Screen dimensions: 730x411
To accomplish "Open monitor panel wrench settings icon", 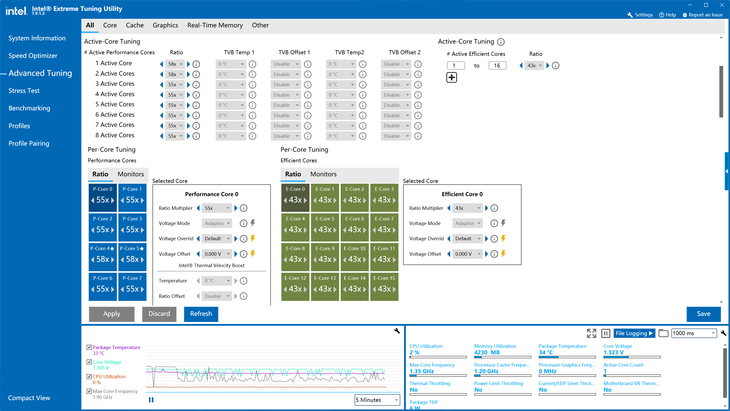I will pyautogui.click(x=723, y=333).
